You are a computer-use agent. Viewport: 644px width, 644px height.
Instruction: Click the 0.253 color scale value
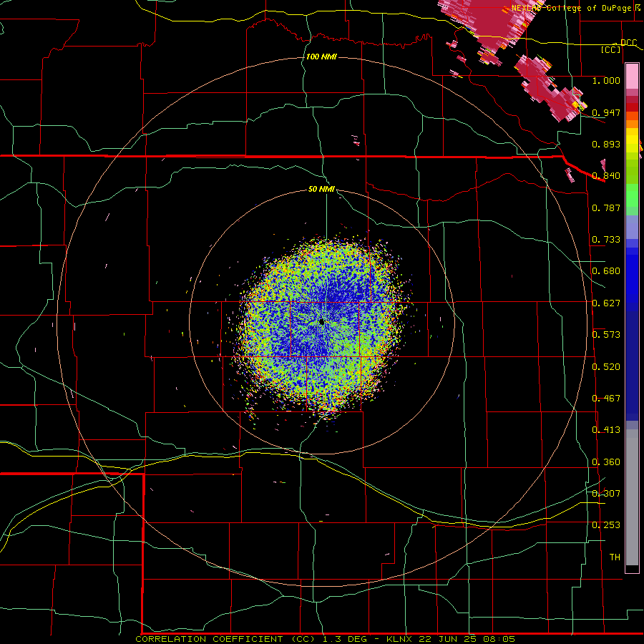[x=606, y=525]
